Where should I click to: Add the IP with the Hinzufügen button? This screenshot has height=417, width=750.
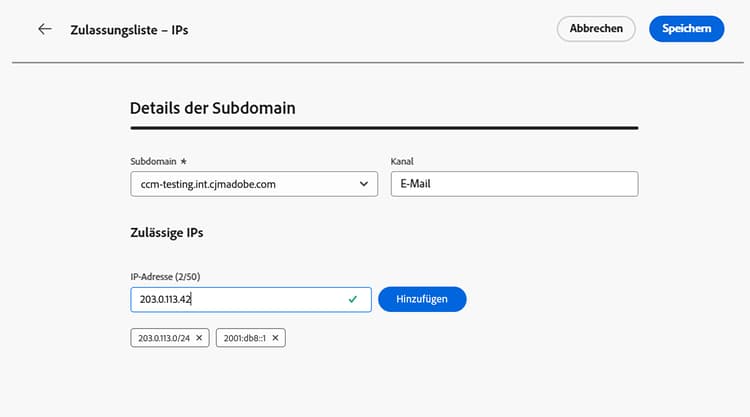pyautogui.click(x=422, y=299)
